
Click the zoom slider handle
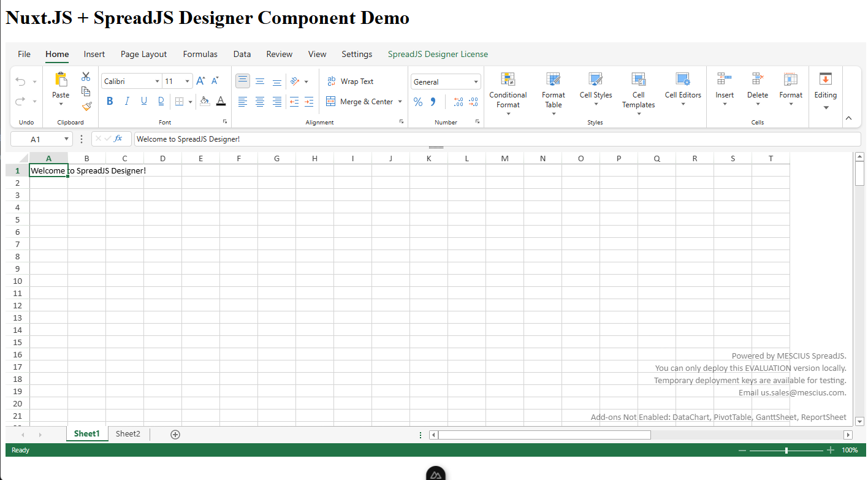786,450
